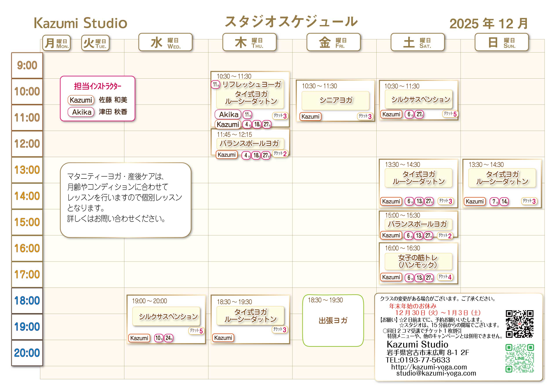
Task: Click the HP QR code
Action: point(519,324)
